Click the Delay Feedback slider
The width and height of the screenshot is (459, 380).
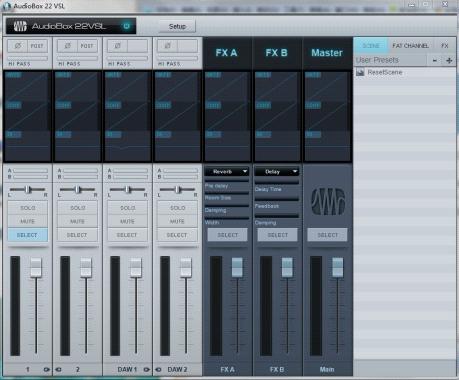(x=277, y=199)
